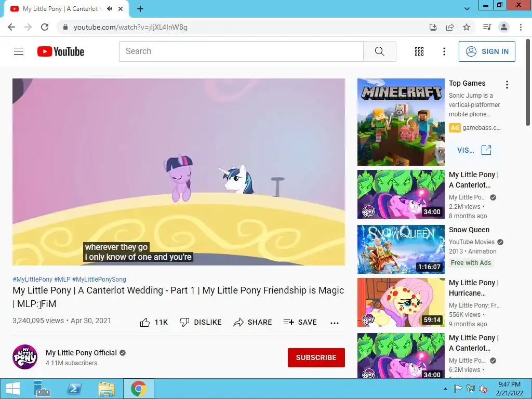Open the Snow Queen title link
The height and width of the screenshot is (399, 532).
click(x=469, y=230)
